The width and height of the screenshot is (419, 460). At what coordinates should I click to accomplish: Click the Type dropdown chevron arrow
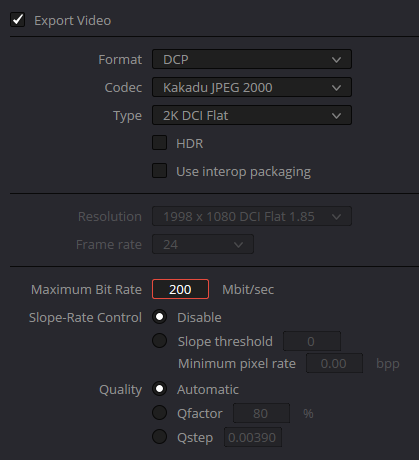click(336, 116)
